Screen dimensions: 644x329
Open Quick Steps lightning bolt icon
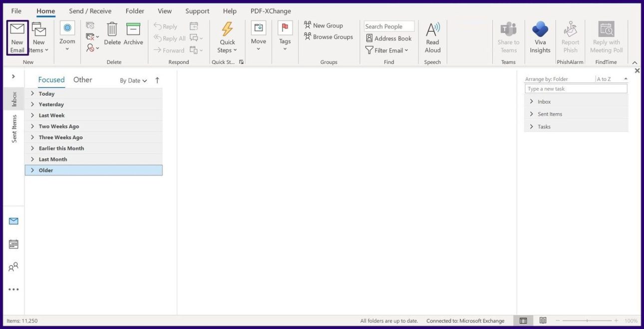tap(227, 29)
